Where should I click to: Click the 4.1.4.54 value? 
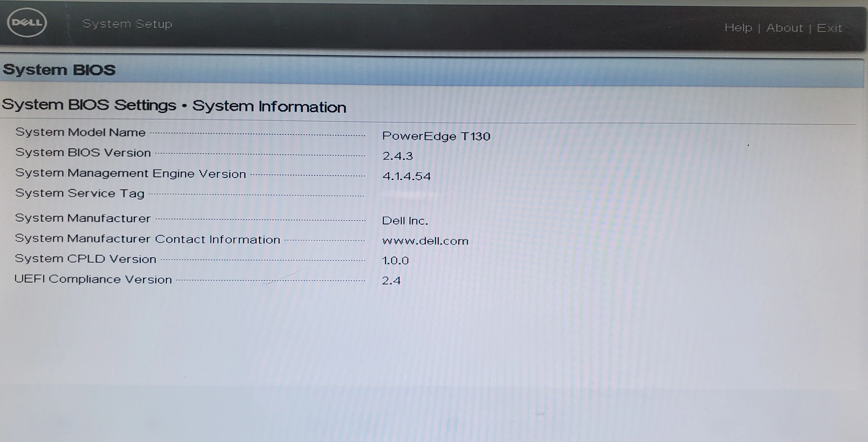407,176
